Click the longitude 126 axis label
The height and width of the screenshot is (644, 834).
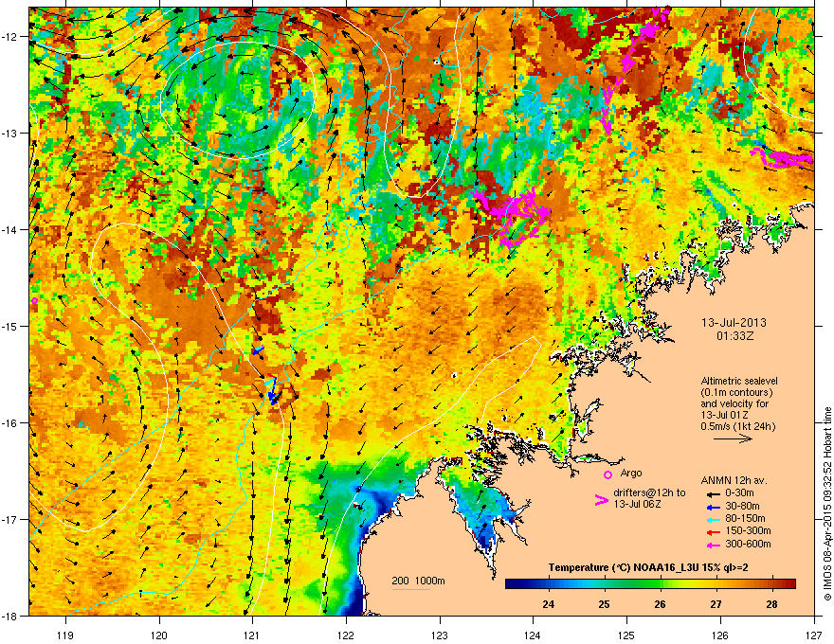pos(720,635)
